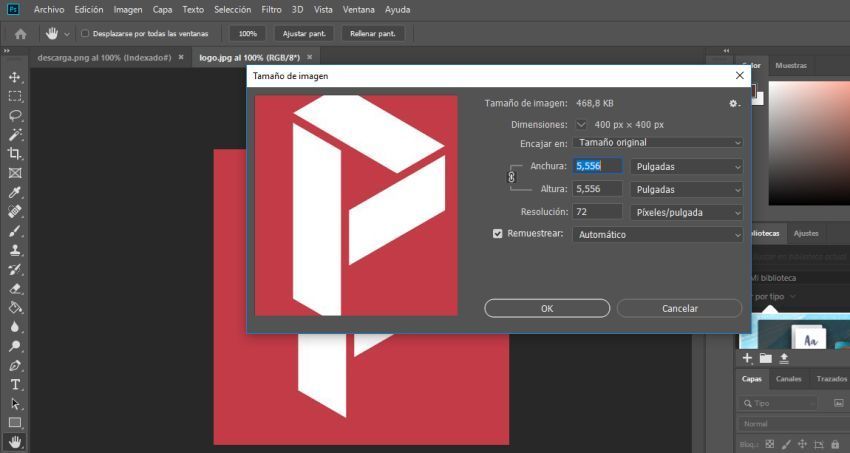The height and width of the screenshot is (453, 850).
Task: Click OK in image size dialog
Action: tap(547, 308)
